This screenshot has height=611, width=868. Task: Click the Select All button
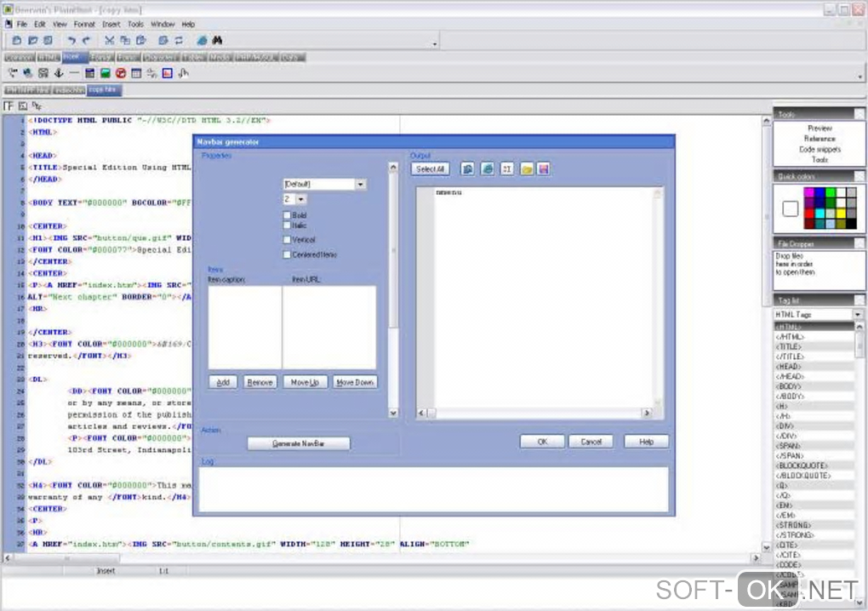click(x=430, y=169)
